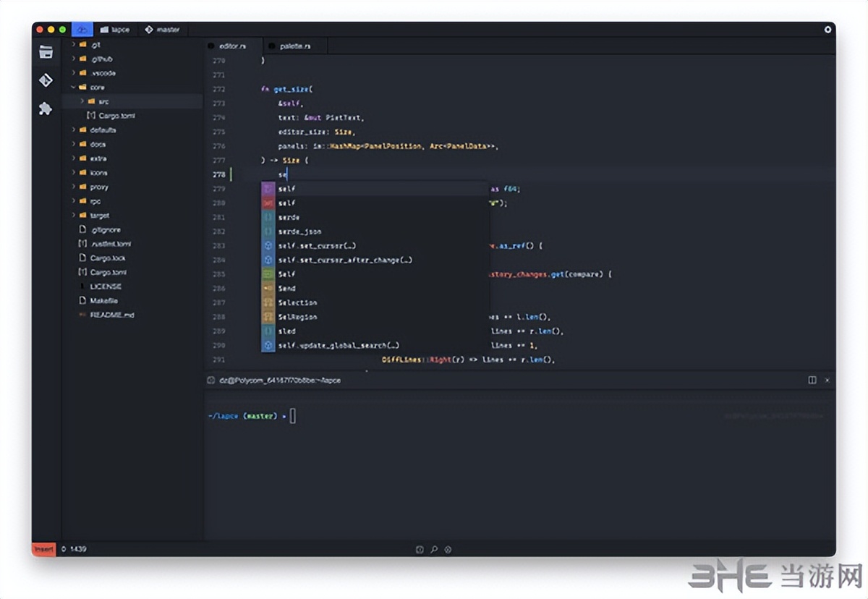Choose capitalized Self from completion list
Screen dimensions: 868x599
tap(375, 274)
